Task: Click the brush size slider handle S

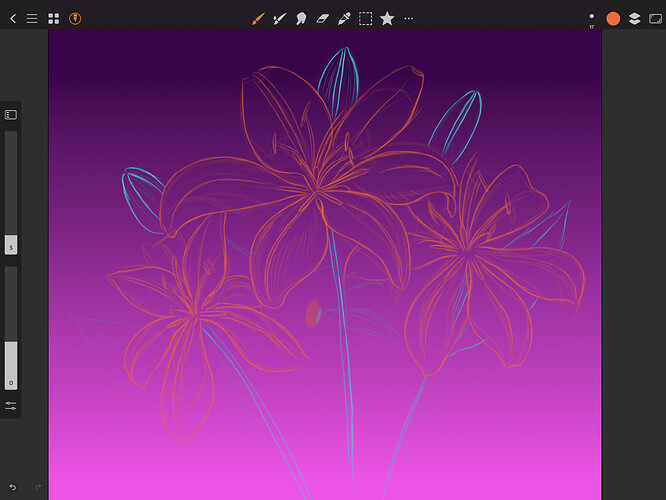Action: pos(11,245)
